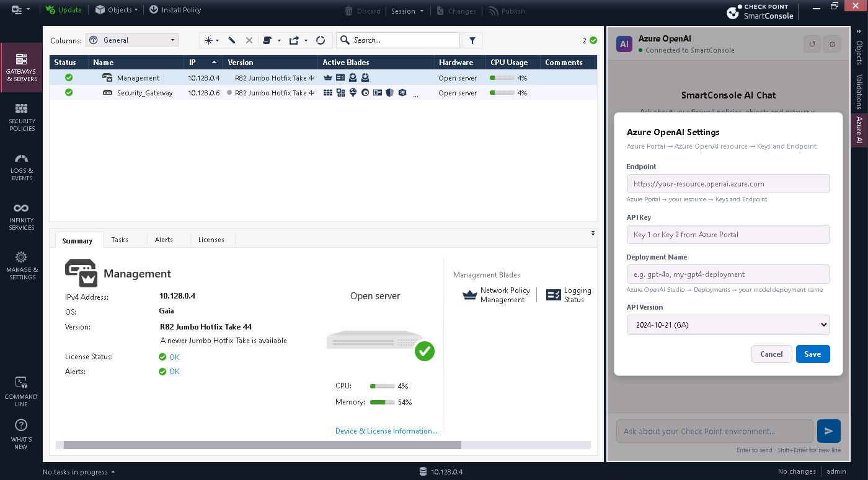Sort the table by the IP column header
This screenshot has height=480, width=868.
pyautogui.click(x=203, y=63)
